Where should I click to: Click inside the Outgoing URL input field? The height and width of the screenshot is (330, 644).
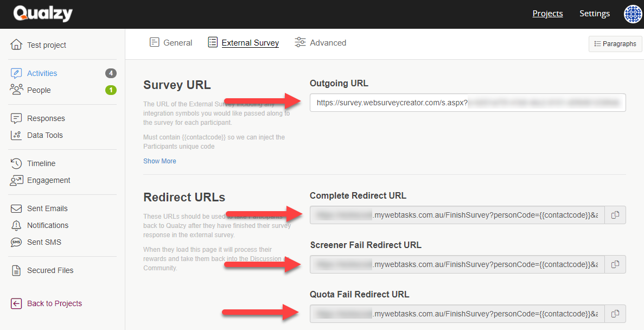pyautogui.click(x=467, y=103)
